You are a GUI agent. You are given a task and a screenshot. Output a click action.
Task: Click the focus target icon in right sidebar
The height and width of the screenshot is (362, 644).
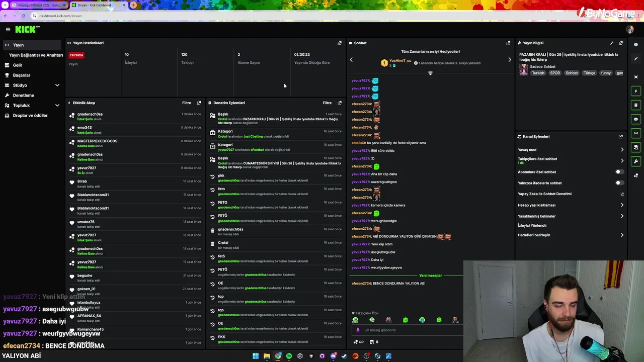click(x=636, y=77)
